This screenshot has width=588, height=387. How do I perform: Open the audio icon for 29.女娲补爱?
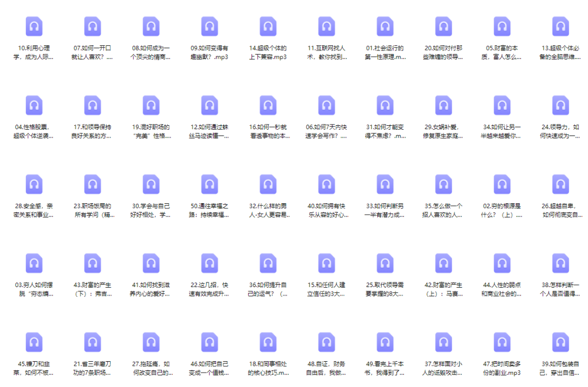444,106
